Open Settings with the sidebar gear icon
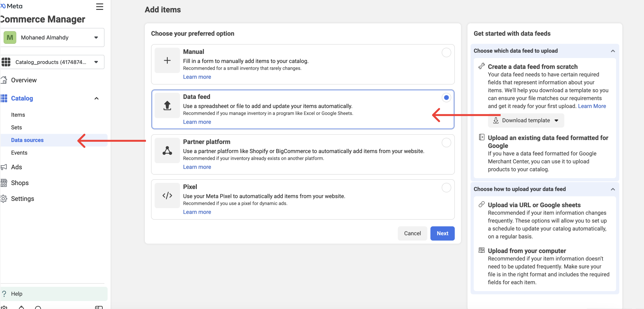644x309 pixels. pos(4,199)
